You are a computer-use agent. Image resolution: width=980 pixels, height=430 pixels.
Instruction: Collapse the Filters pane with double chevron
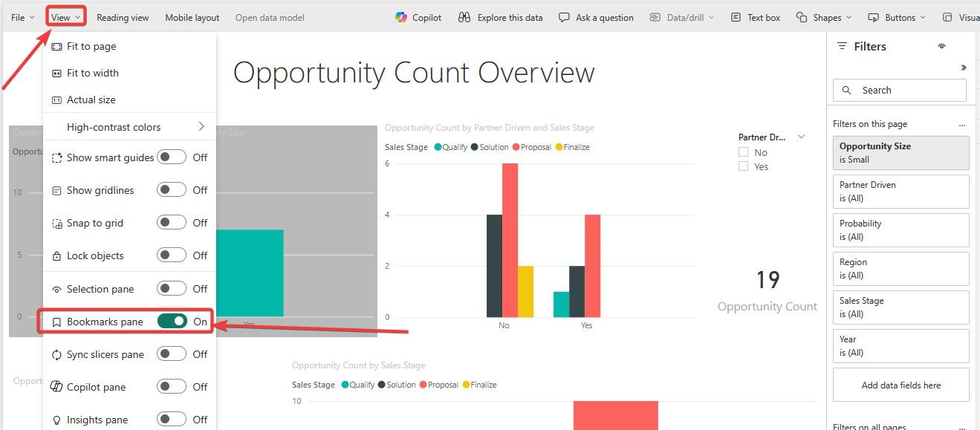[964, 68]
